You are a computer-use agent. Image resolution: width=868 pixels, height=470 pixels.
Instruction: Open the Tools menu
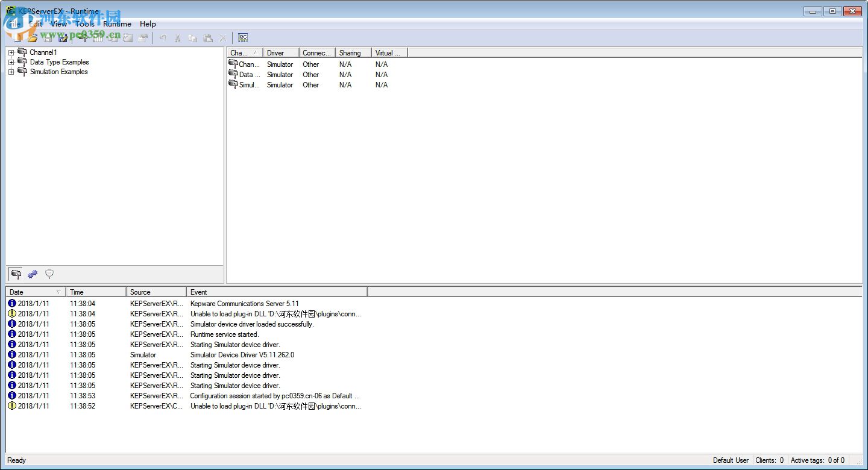pyautogui.click(x=85, y=24)
